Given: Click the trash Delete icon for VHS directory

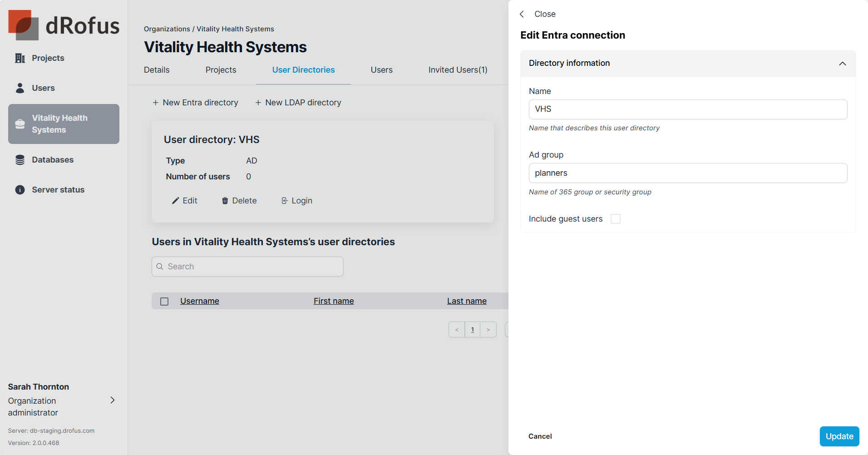Looking at the screenshot, I should click(225, 201).
